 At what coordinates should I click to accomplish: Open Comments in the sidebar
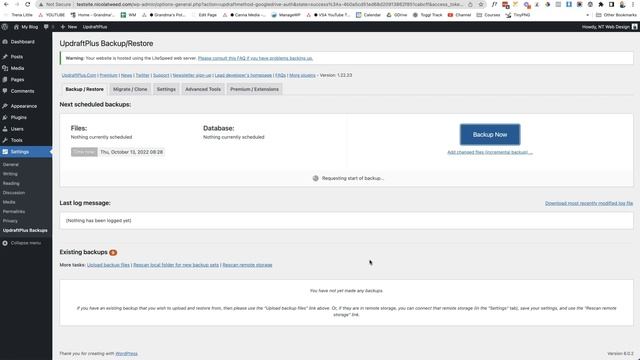click(22, 91)
